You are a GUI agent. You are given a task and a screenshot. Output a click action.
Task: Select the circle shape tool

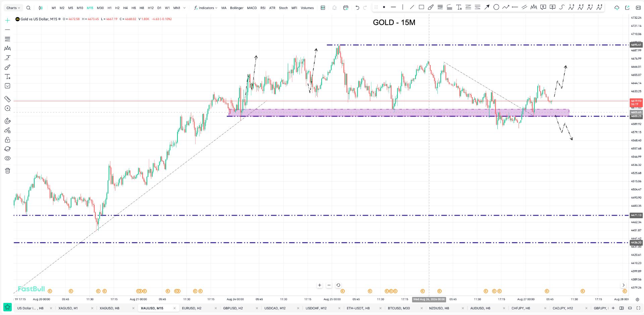click(x=496, y=7)
